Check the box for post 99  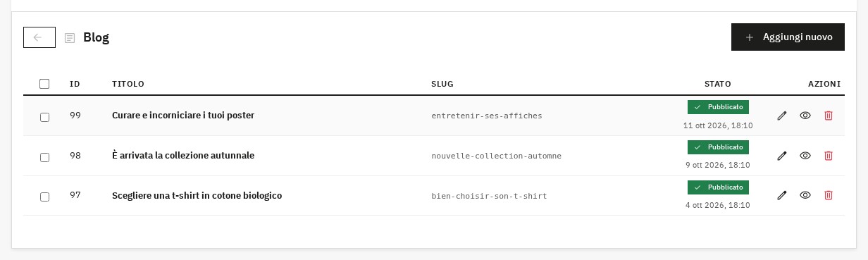(44, 117)
